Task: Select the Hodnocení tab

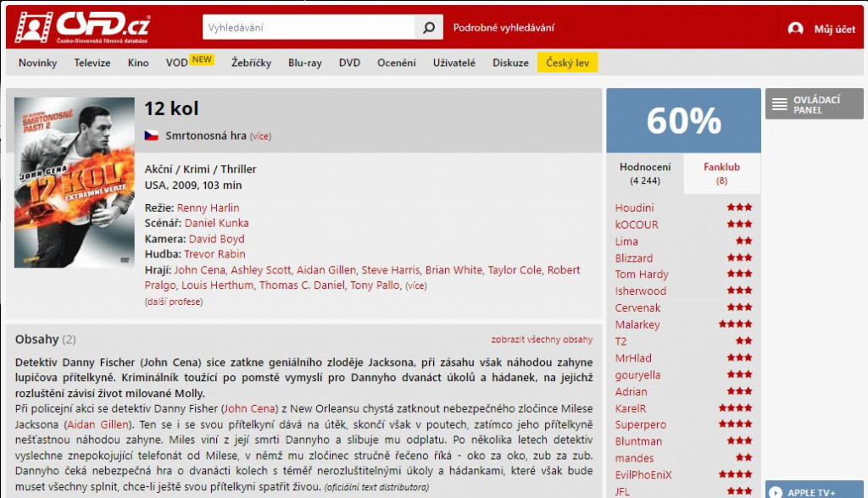Action: (x=645, y=173)
